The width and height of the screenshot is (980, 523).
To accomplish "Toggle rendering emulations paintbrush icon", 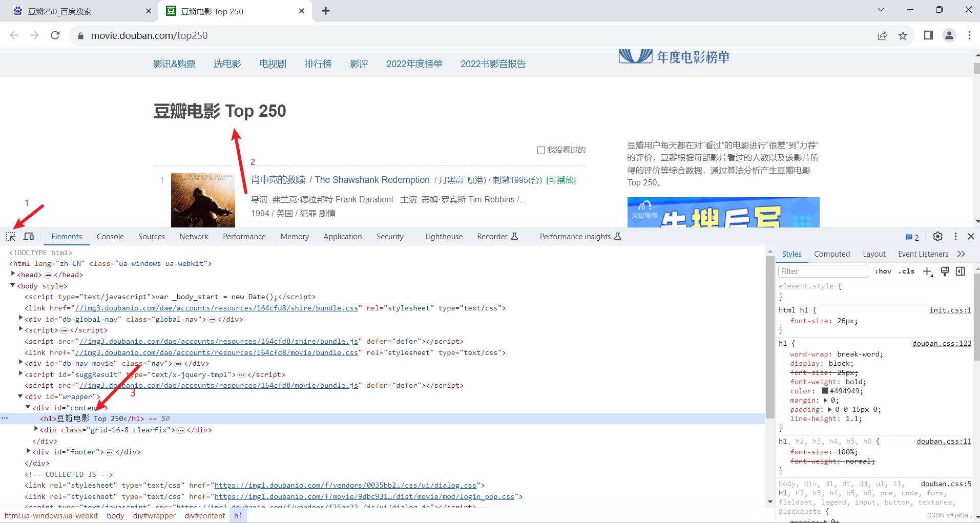I will pos(945,271).
